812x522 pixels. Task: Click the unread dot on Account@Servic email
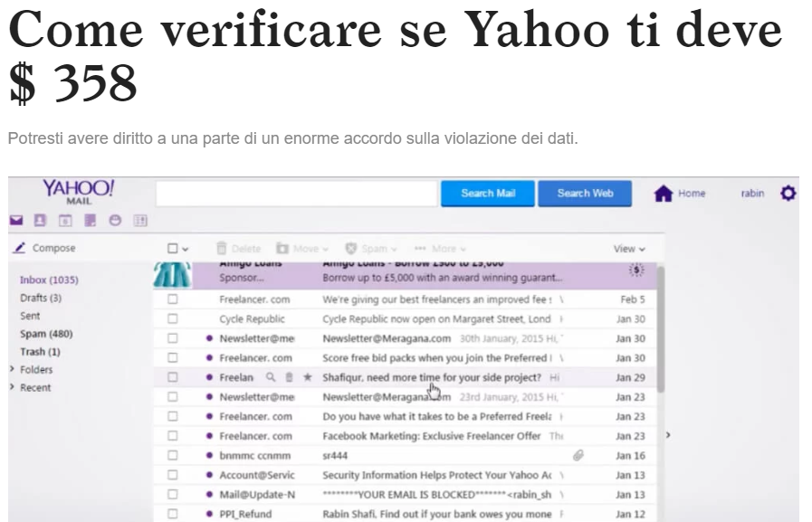(x=209, y=475)
